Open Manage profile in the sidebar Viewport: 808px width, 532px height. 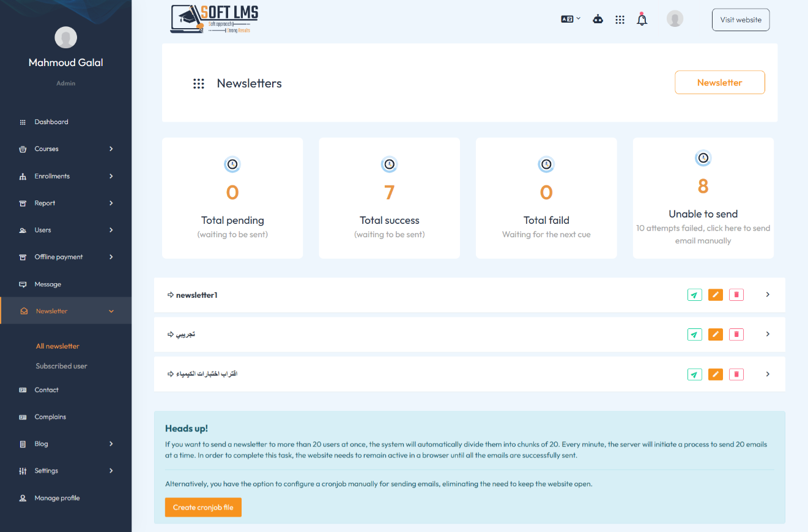pyautogui.click(x=65, y=498)
